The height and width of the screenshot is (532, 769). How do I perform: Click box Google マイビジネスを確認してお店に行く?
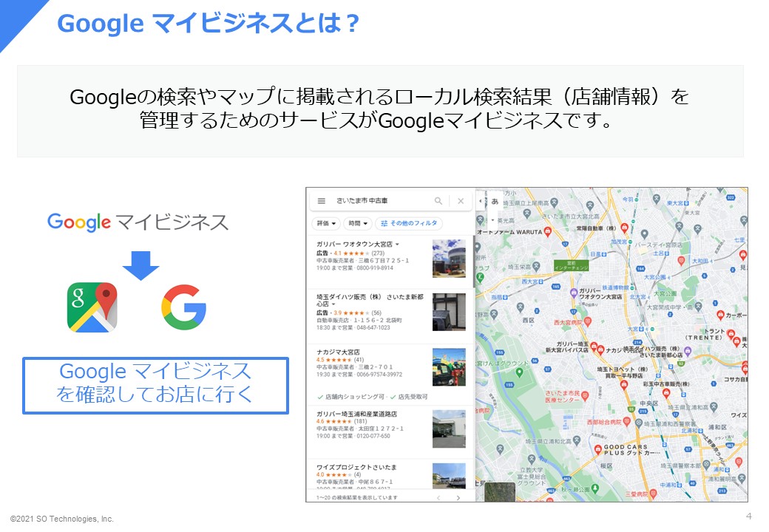[x=155, y=386]
